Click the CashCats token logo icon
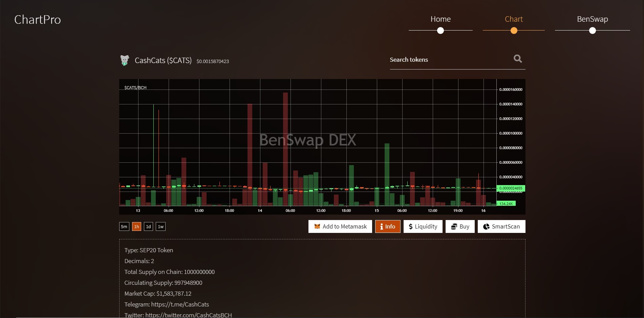Image resolution: width=644 pixels, height=318 pixels. [x=125, y=60]
